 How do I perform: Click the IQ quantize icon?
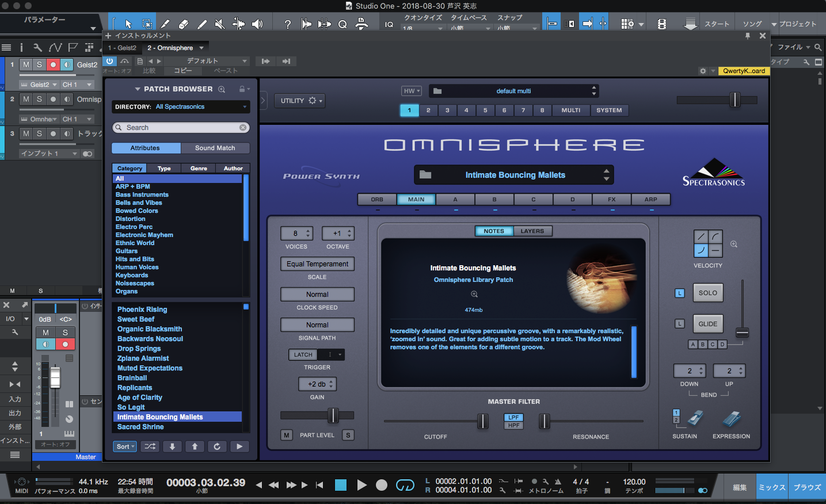coord(389,24)
